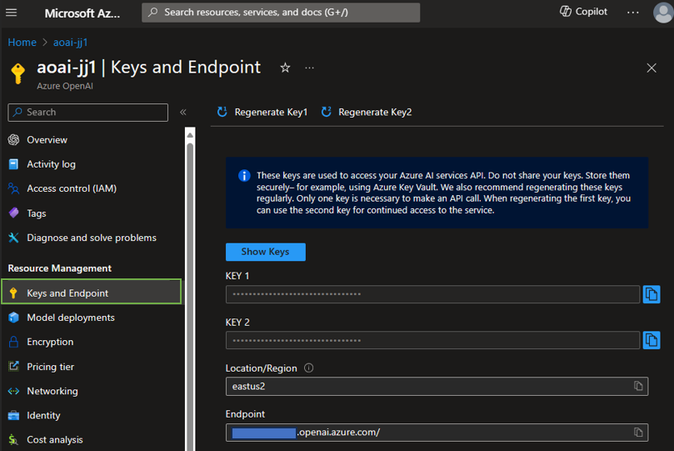The width and height of the screenshot is (674, 451).
Task: Click the Microsoft Azure portal title
Action: point(82,13)
